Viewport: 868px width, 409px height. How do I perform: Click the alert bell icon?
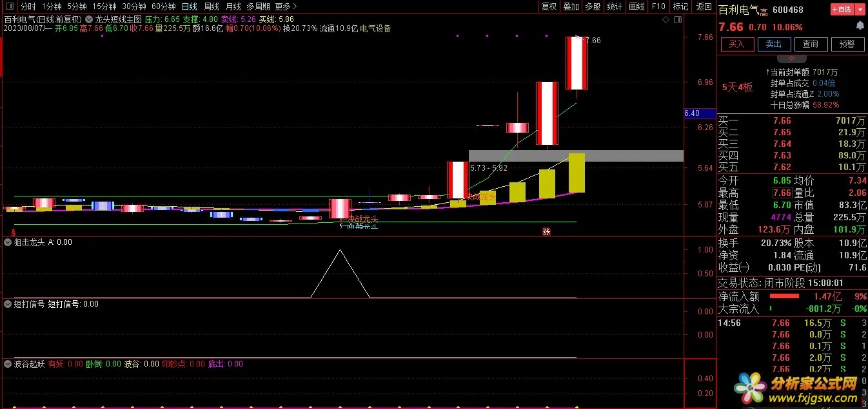point(860,26)
